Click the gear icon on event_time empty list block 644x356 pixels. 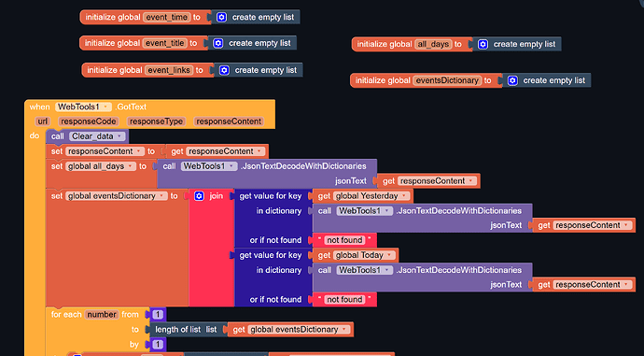point(221,17)
